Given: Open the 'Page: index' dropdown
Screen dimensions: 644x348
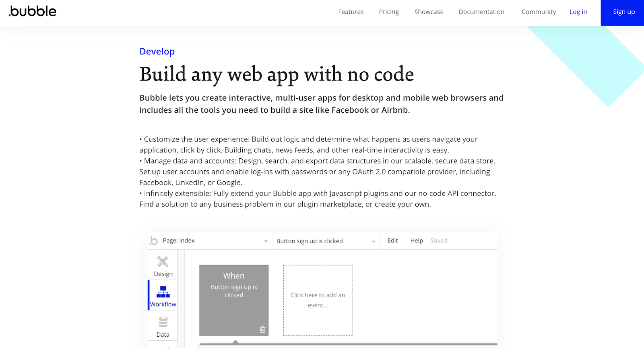Looking at the screenshot, I should [x=216, y=241].
